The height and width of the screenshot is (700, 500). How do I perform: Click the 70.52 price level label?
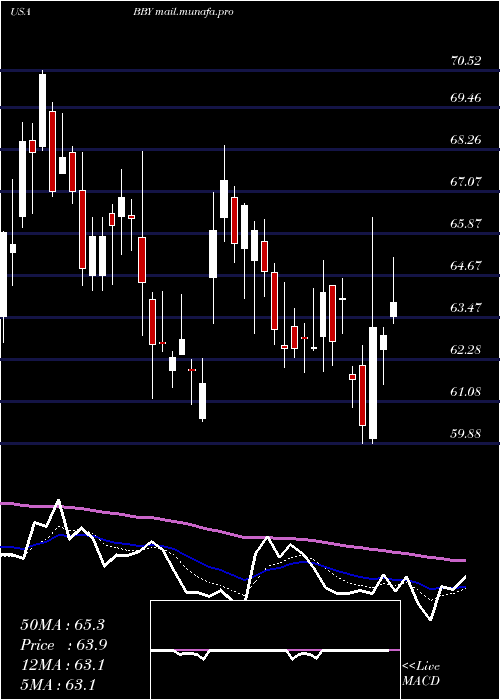tap(466, 61)
